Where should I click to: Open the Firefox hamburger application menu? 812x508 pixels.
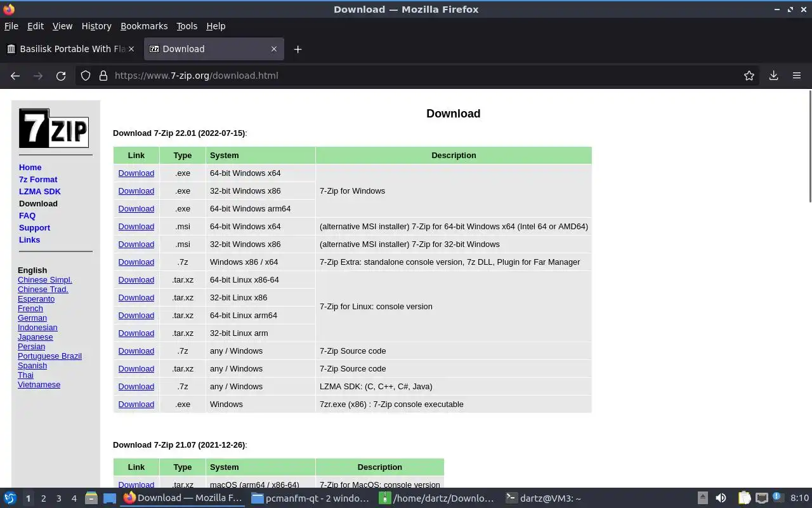(797, 76)
